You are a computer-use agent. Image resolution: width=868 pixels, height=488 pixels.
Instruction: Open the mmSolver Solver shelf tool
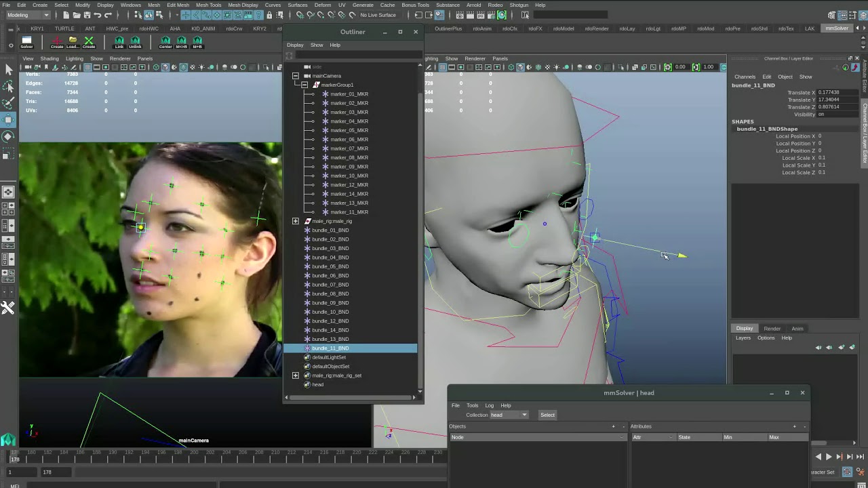(26, 42)
